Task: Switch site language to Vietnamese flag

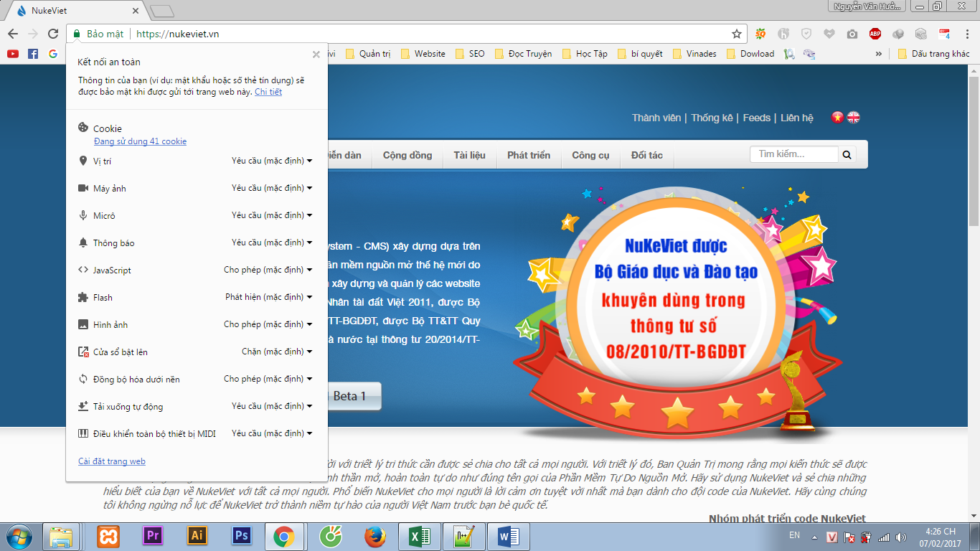Action: pos(837,117)
